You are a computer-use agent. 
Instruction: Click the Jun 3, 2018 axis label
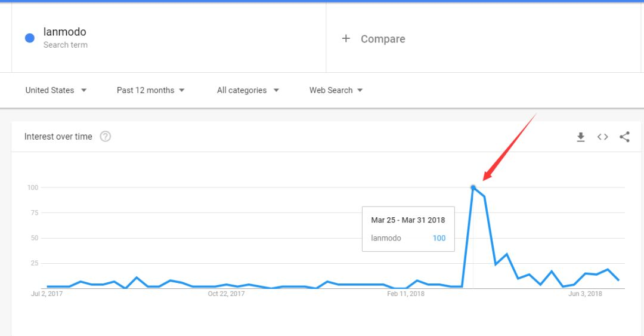click(x=586, y=294)
